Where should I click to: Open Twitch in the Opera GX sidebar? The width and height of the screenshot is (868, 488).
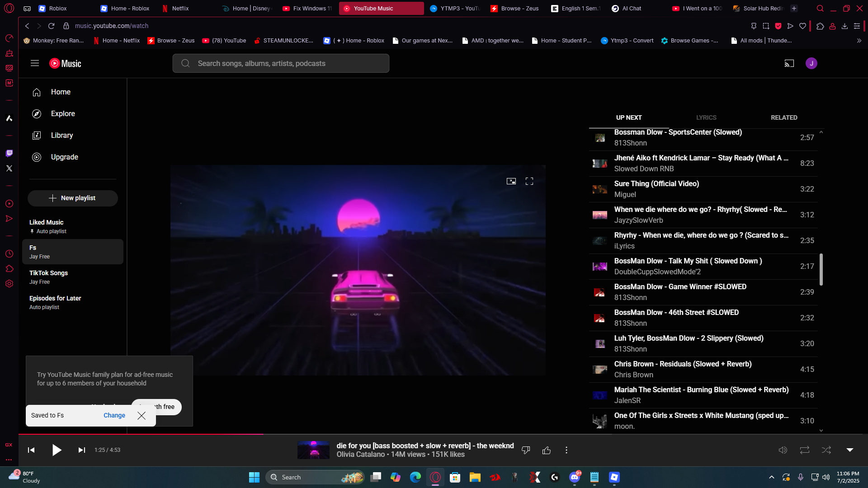[9, 153]
